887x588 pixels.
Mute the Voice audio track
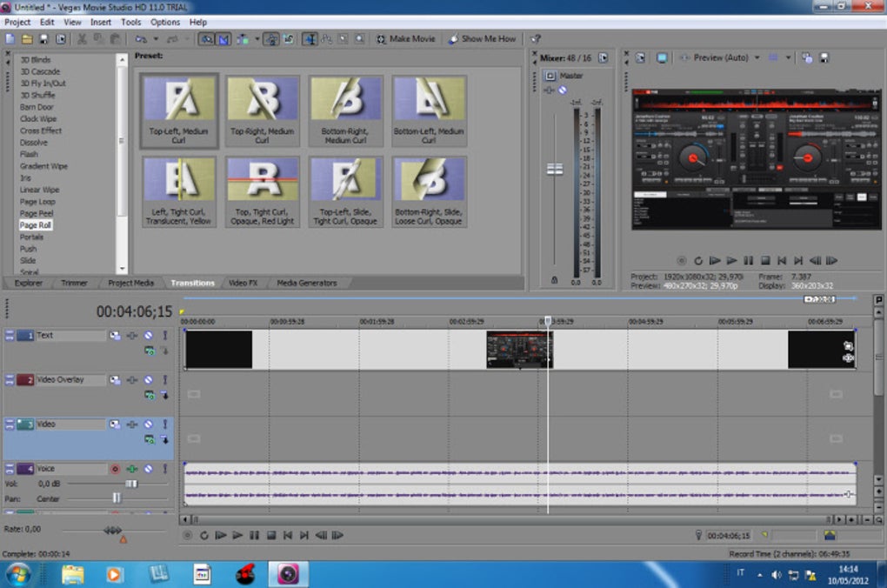click(149, 469)
